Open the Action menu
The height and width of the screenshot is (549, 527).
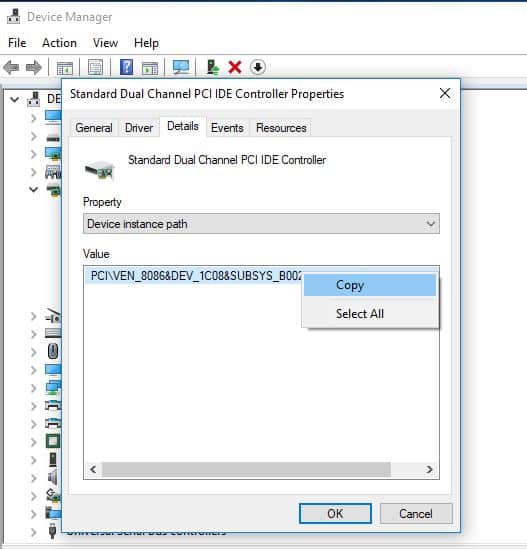tap(59, 43)
